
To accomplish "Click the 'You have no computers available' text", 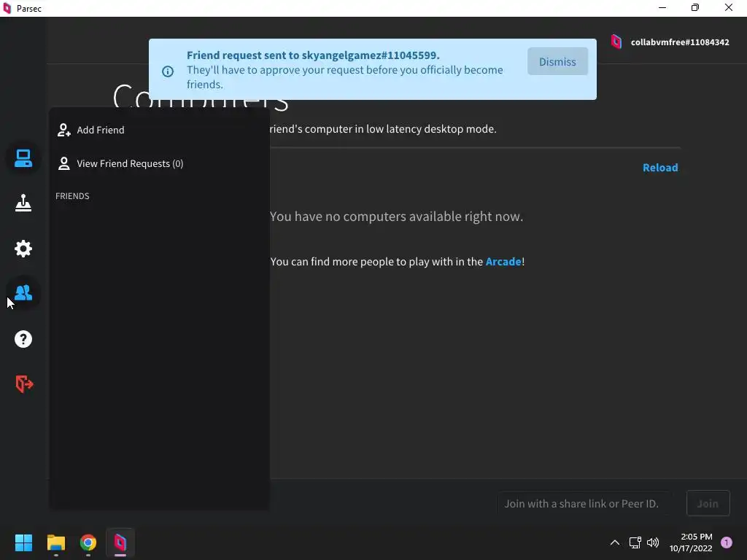I will point(396,217).
